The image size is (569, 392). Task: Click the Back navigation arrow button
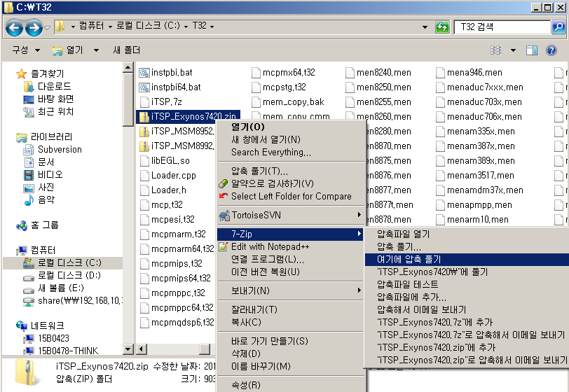coord(15,28)
